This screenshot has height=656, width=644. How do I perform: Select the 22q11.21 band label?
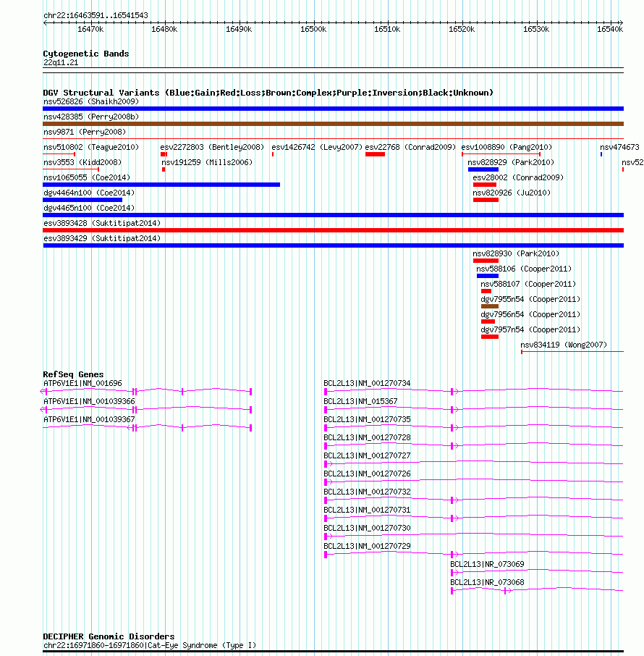tap(61, 62)
